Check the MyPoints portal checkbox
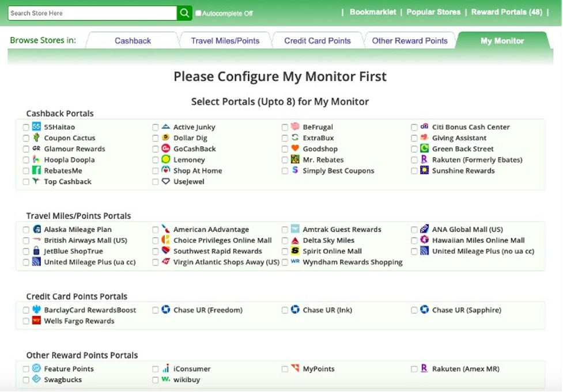Screen dimensions: 563x392 click(285, 369)
